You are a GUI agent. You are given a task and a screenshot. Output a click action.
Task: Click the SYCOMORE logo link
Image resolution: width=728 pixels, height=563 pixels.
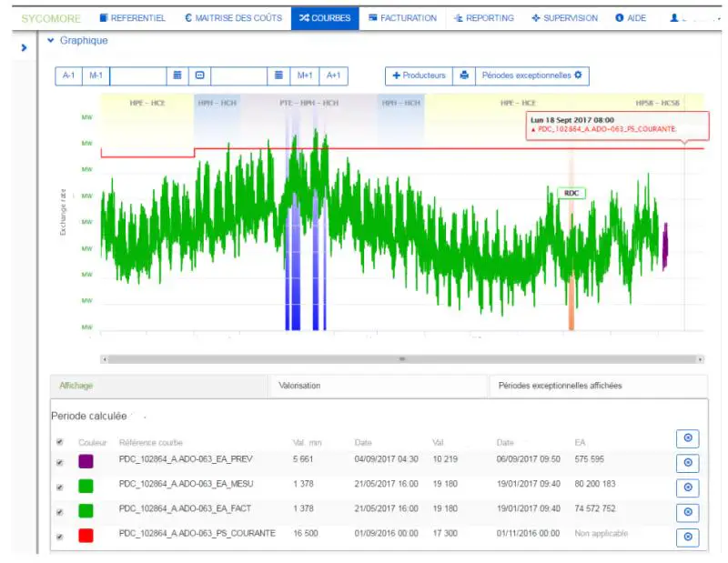pos(51,18)
